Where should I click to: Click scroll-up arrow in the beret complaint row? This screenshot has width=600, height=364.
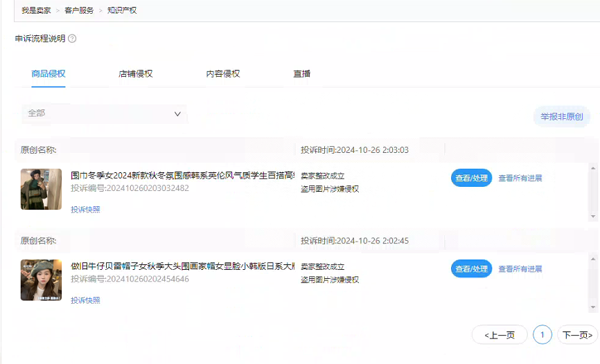pyautogui.click(x=593, y=258)
